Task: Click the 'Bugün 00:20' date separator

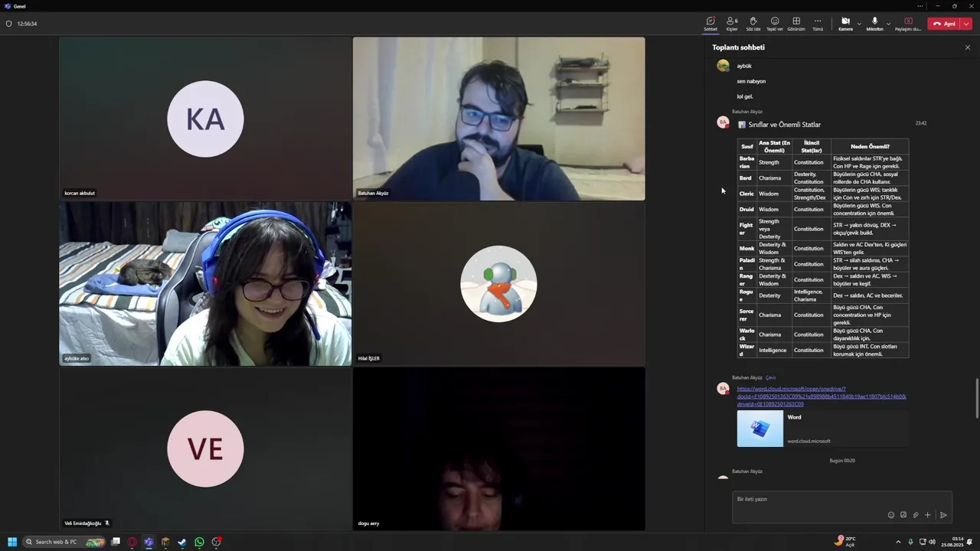Action: click(842, 461)
